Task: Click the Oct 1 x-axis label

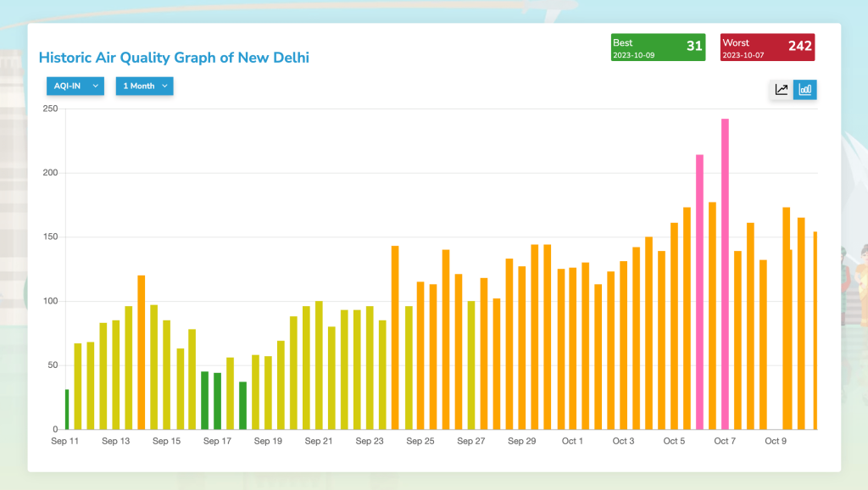Action: coord(572,442)
